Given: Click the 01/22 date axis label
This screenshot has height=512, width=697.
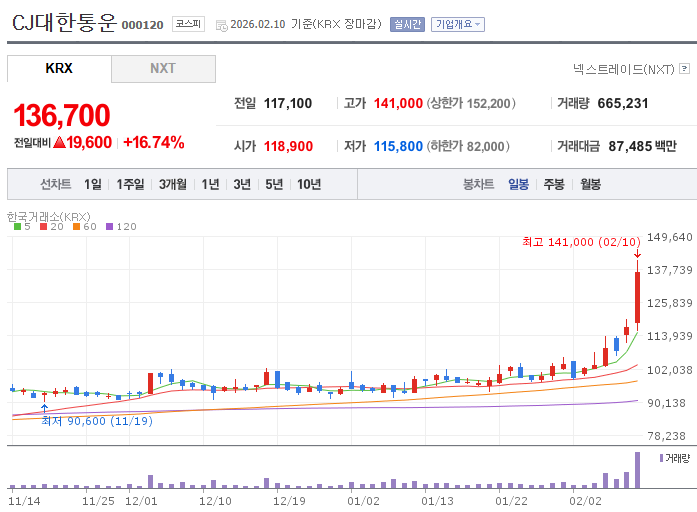Looking at the screenshot, I should click(511, 501).
